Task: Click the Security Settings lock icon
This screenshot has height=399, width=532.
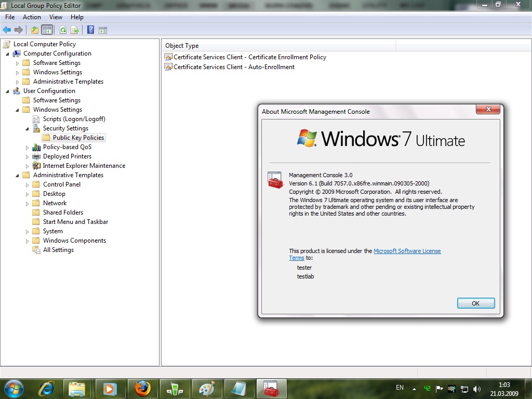Action: pyautogui.click(x=36, y=128)
